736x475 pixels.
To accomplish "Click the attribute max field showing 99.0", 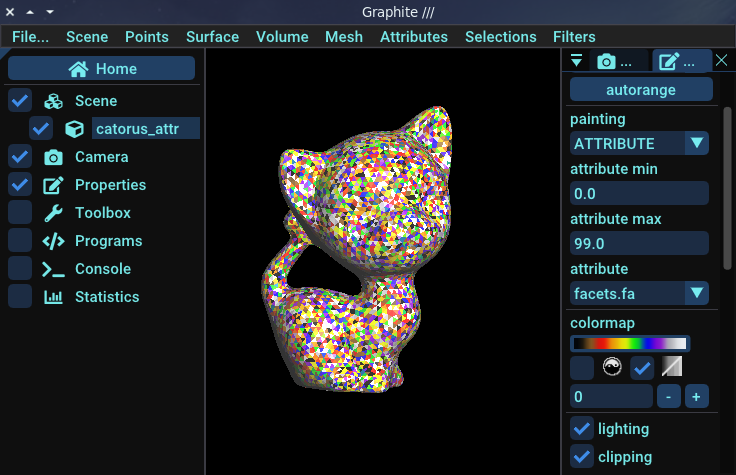I will (639, 244).
